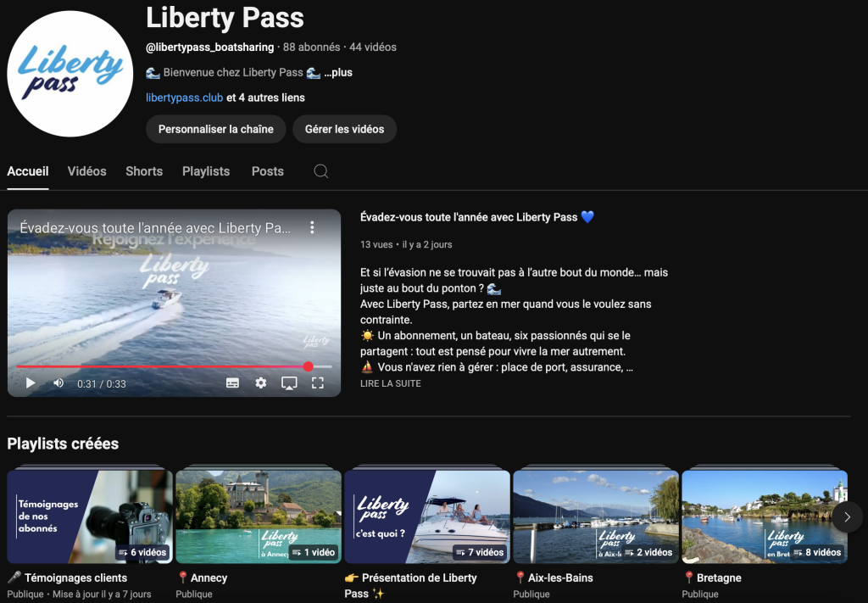Go to the Playlists tab
Screen dimensions: 868x603
206,171
